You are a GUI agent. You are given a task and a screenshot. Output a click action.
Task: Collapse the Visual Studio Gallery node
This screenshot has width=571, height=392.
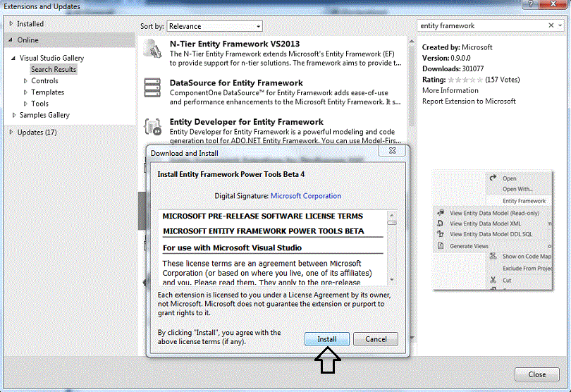pyautogui.click(x=13, y=58)
